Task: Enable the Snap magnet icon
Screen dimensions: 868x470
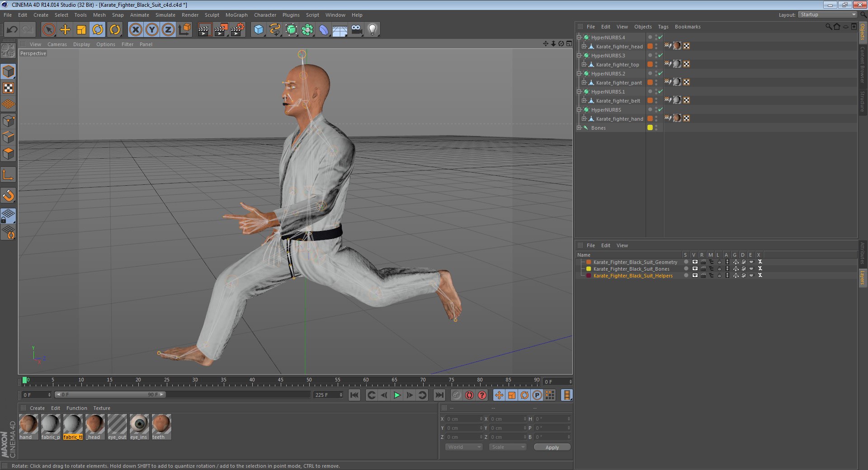Action: (8, 195)
